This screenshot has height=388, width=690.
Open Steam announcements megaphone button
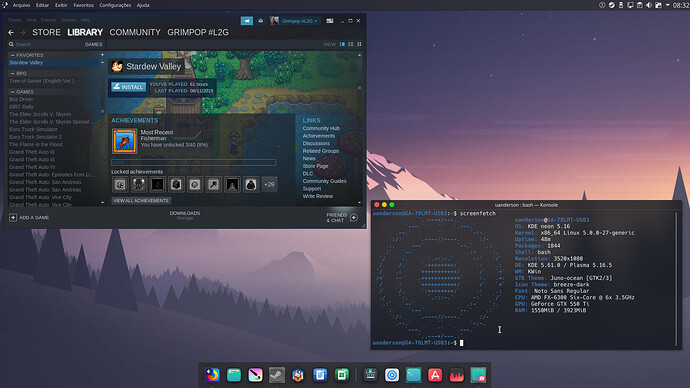tap(247, 21)
